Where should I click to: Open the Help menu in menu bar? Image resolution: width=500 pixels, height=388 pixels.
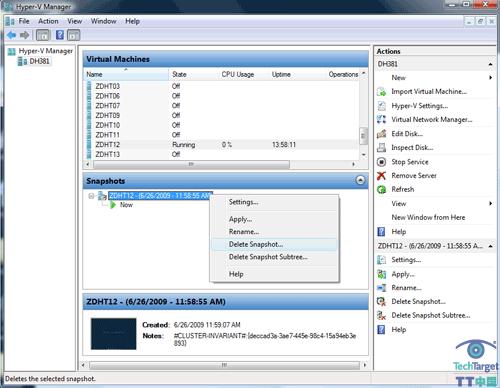coord(132,21)
